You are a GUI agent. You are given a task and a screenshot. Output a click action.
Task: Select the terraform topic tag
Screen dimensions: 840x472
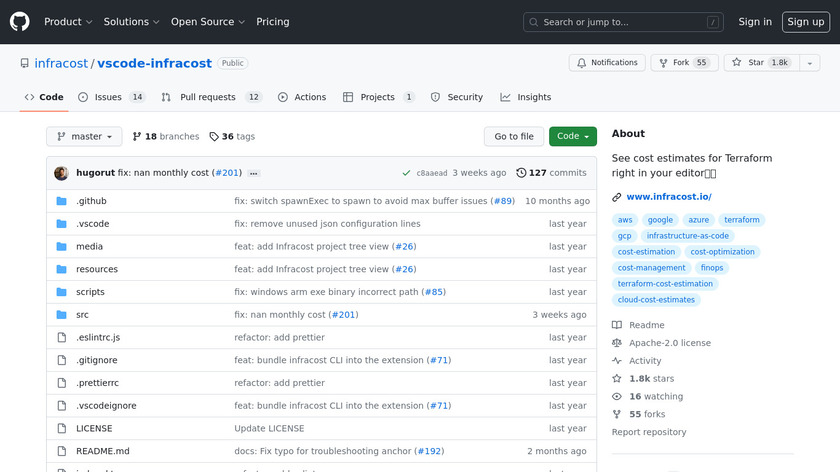click(742, 220)
